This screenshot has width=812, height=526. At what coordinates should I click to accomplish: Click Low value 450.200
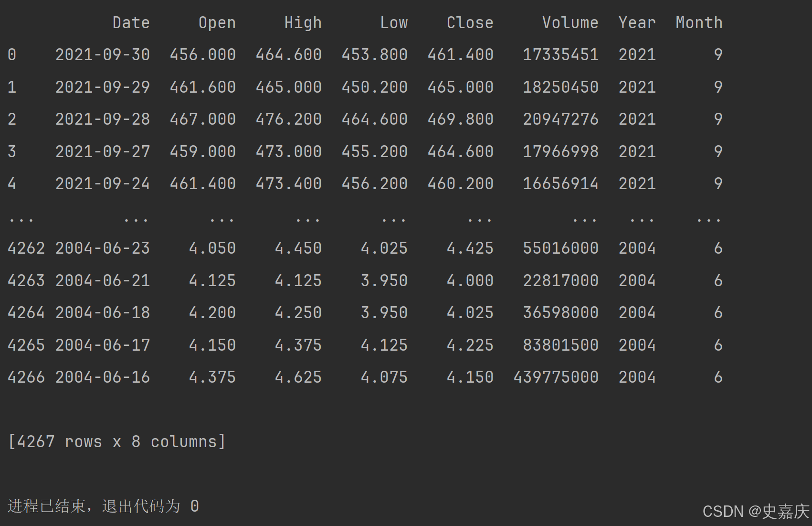[x=375, y=87]
